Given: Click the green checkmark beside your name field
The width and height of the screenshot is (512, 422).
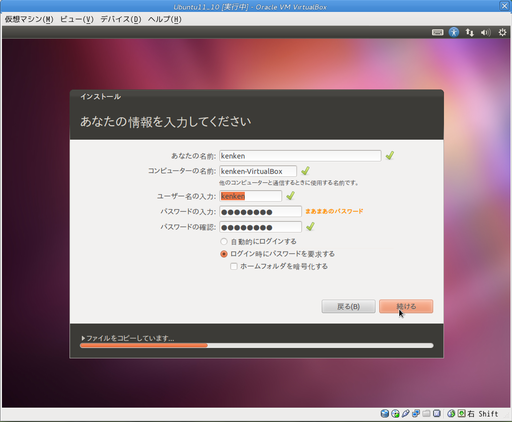Looking at the screenshot, I should (390, 155).
